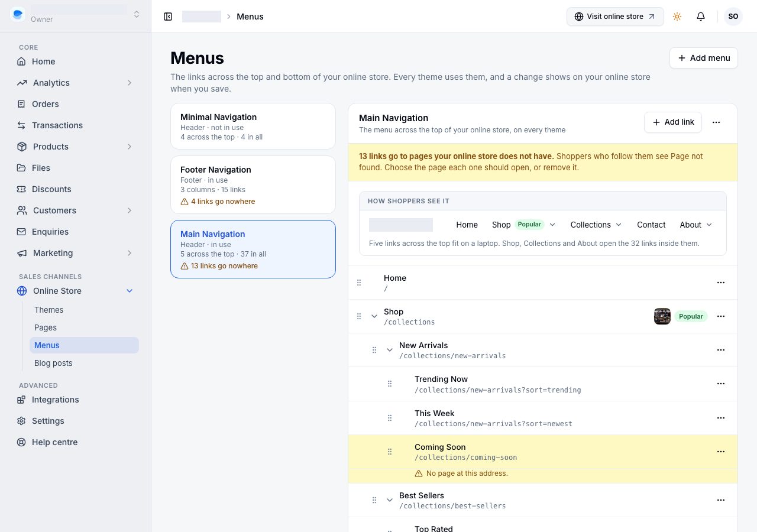Screen dimensions: 757x532
Task: Expand Marketing in the sidebar
Action: [x=130, y=253]
